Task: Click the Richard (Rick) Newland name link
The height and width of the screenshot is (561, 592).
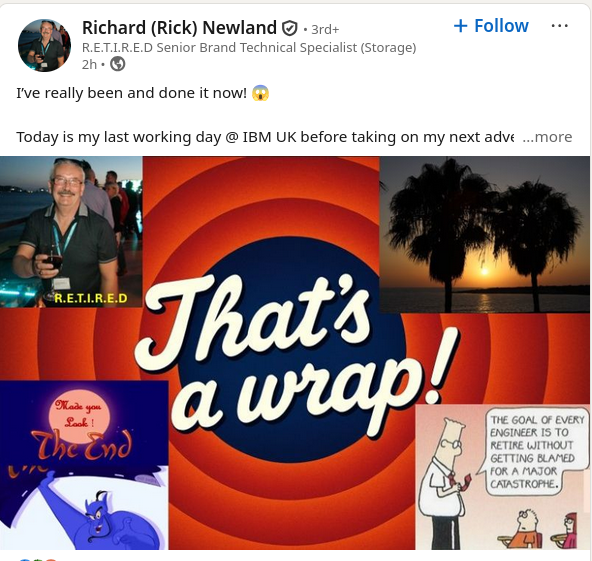Action: coord(179,28)
